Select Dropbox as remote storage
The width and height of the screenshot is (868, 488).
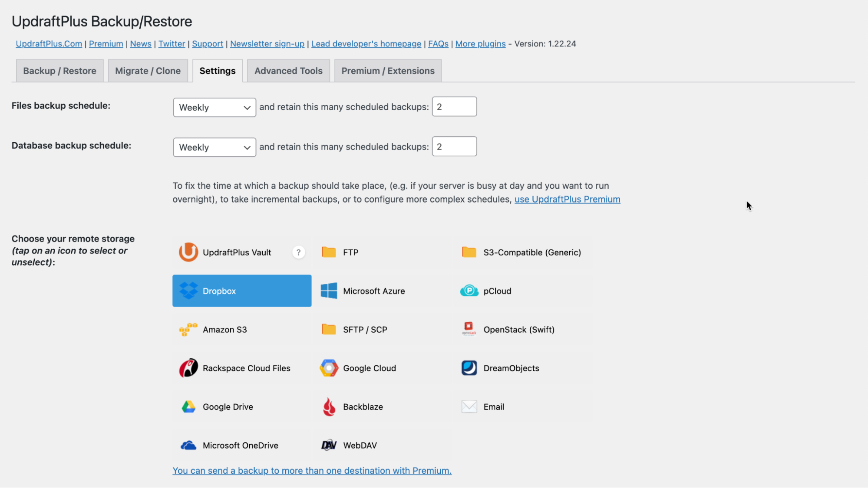(241, 290)
